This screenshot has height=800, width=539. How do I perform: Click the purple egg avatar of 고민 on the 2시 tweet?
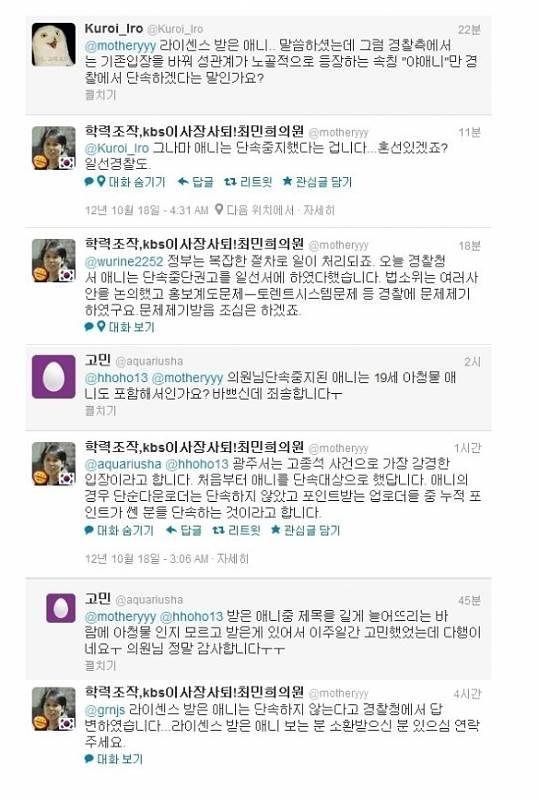coord(54,377)
